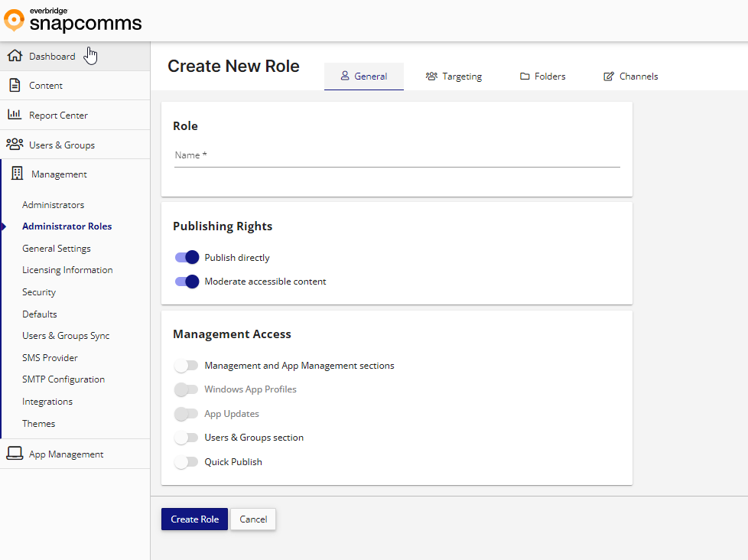Go to Report Center
Viewport: 748px width, 560px height.
75,115
